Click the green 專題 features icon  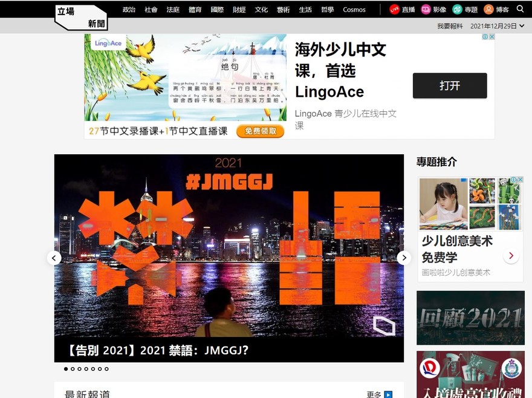pyautogui.click(x=457, y=9)
